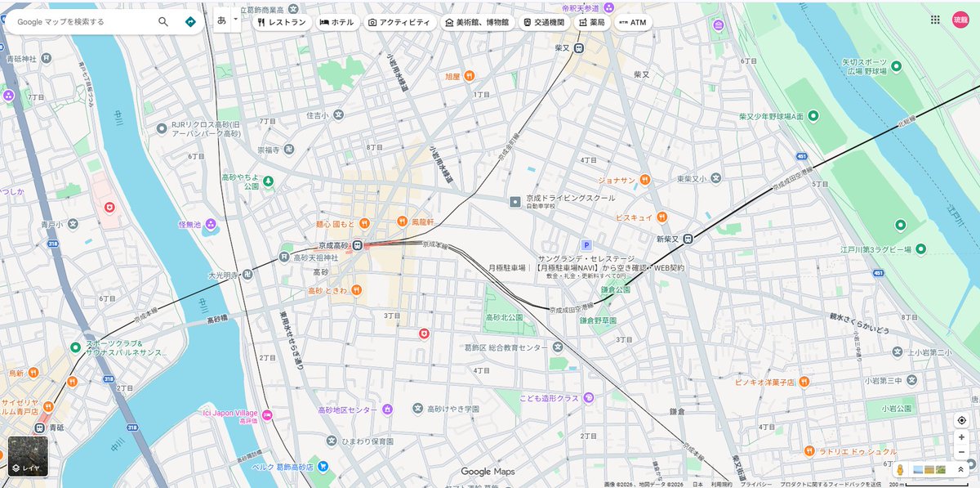
Task: Click プロダクトに関するフィードバックを送信 link
Action: click(830, 484)
